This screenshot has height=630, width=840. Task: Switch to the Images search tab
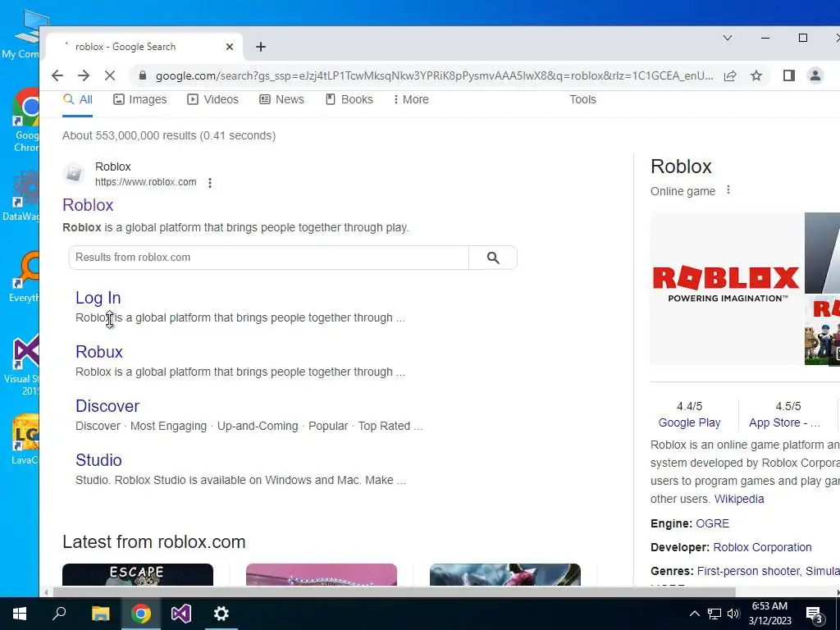[140, 99]
